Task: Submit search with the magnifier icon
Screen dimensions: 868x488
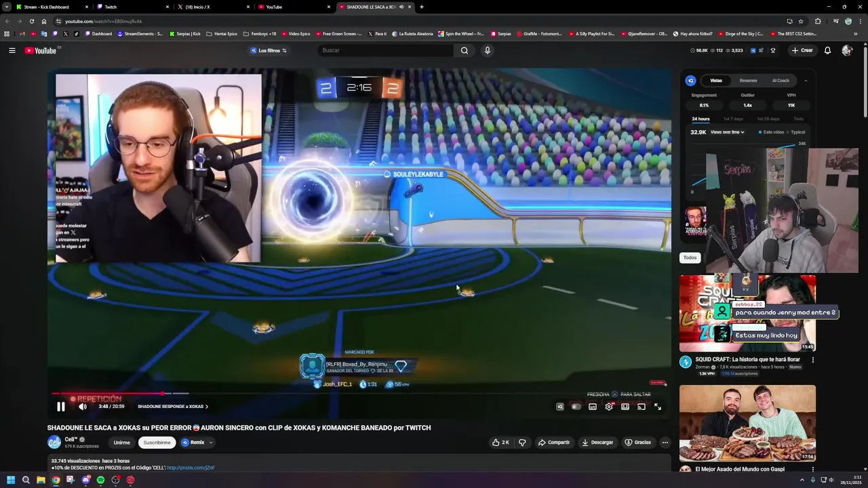Action: click(x=465, y=50)
